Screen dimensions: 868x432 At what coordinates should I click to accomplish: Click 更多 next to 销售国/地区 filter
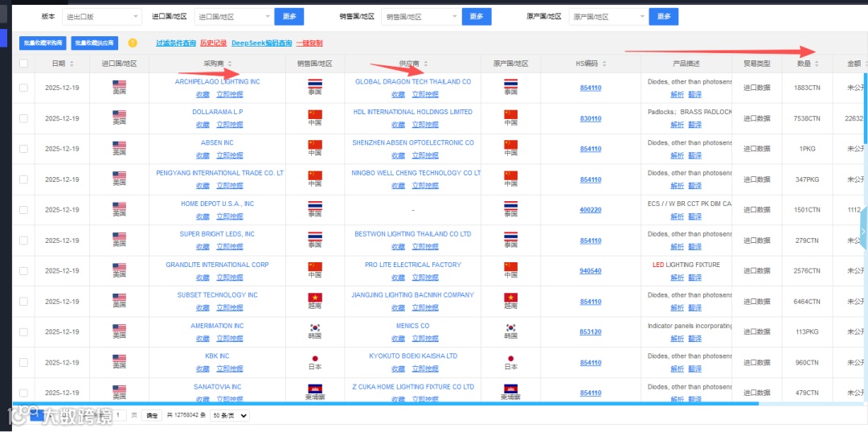[477, 17]
